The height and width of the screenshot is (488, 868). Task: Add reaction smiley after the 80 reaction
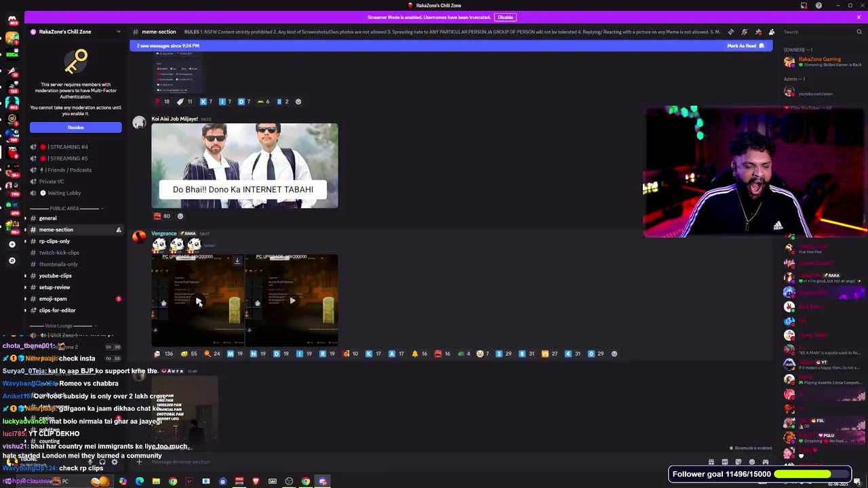[180, 216]
